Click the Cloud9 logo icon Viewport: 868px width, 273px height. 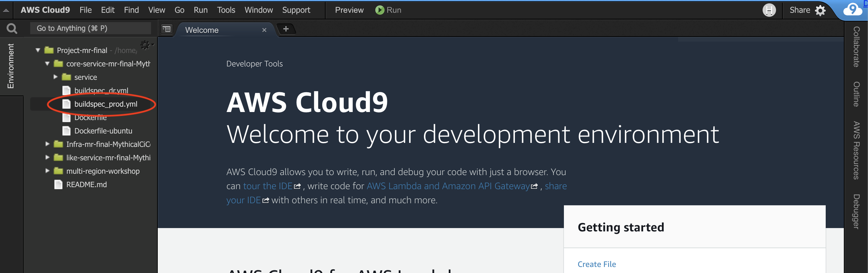[852, 9]
